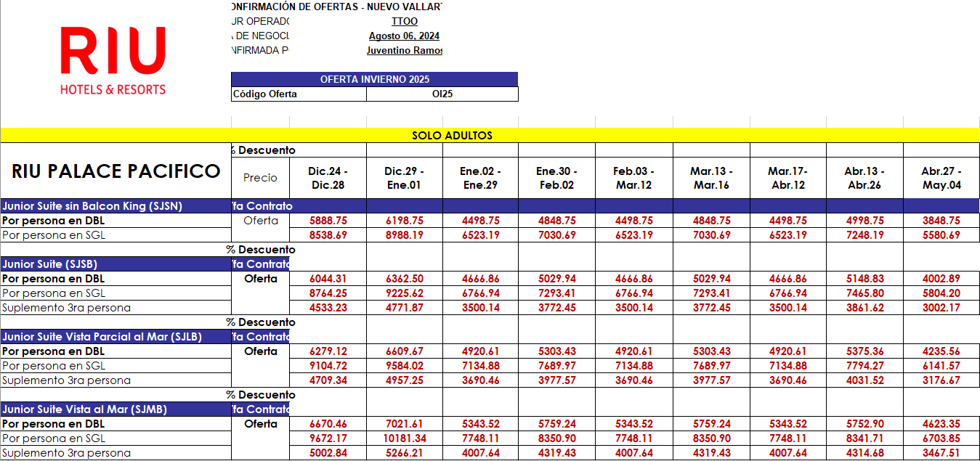
Task: Select the Feb.03 - Mar.12 column header
Action: pos(633,178)
